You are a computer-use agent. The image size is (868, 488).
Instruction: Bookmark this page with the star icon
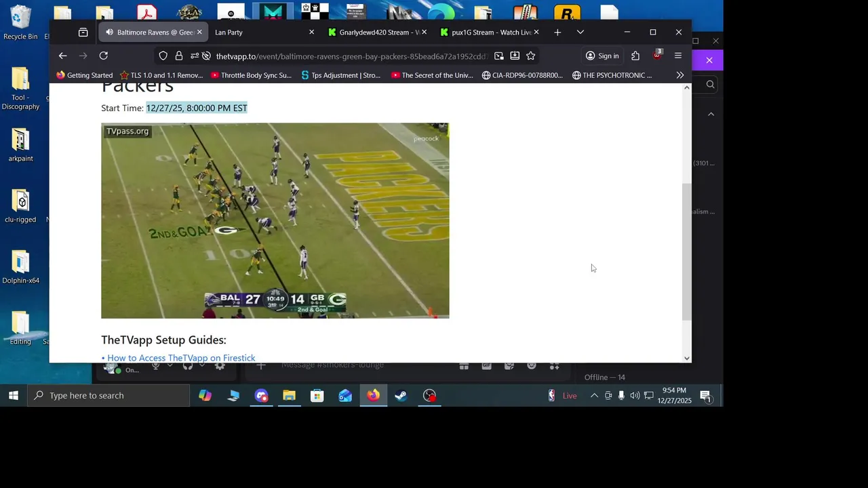530,56
